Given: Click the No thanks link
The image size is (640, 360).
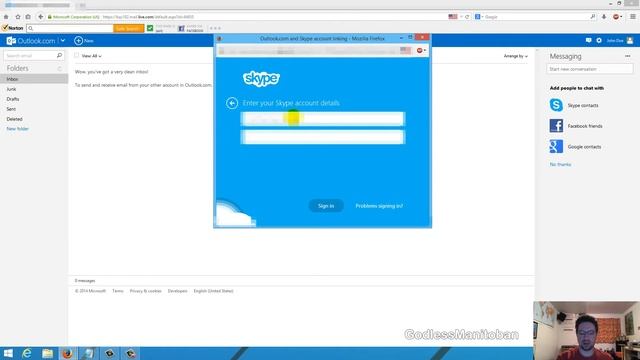Looking at the screenshot, I should [560, 164].
